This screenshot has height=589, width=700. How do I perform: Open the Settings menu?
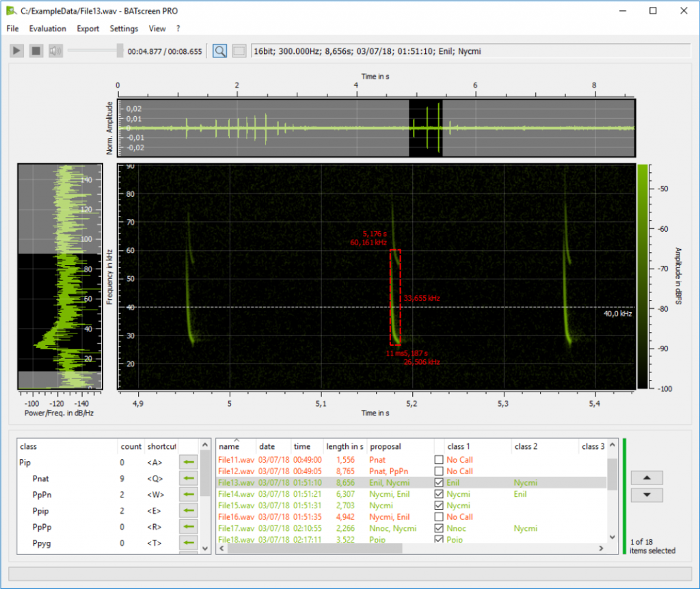point(124,29)
